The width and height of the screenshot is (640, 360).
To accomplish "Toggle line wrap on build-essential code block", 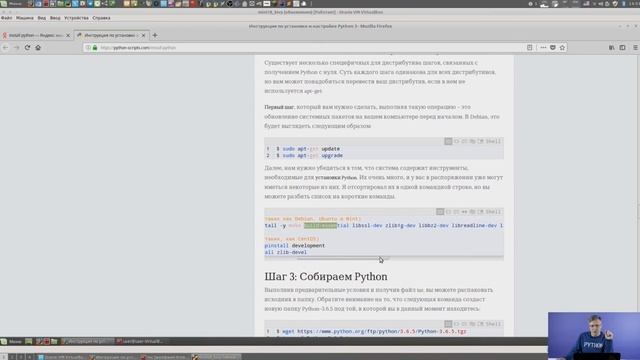I will pyautogui.click(x=456, y=211).
